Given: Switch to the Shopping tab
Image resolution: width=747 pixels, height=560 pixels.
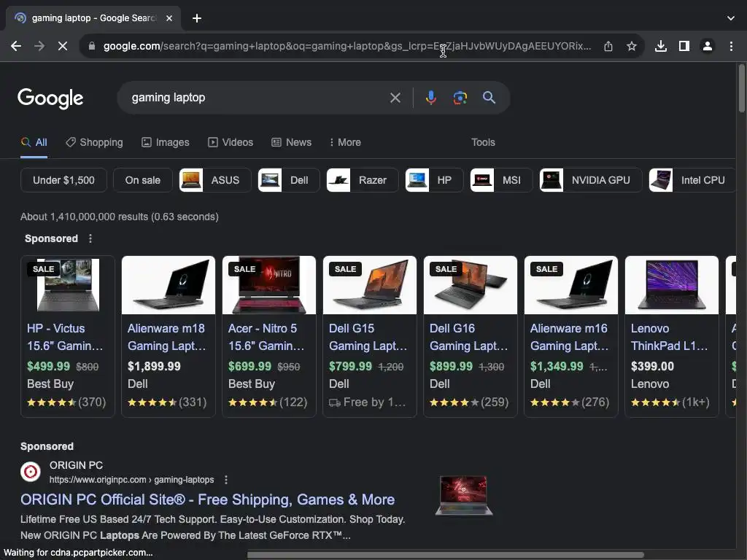Looking at the screenshot, I should coord(94,142).
